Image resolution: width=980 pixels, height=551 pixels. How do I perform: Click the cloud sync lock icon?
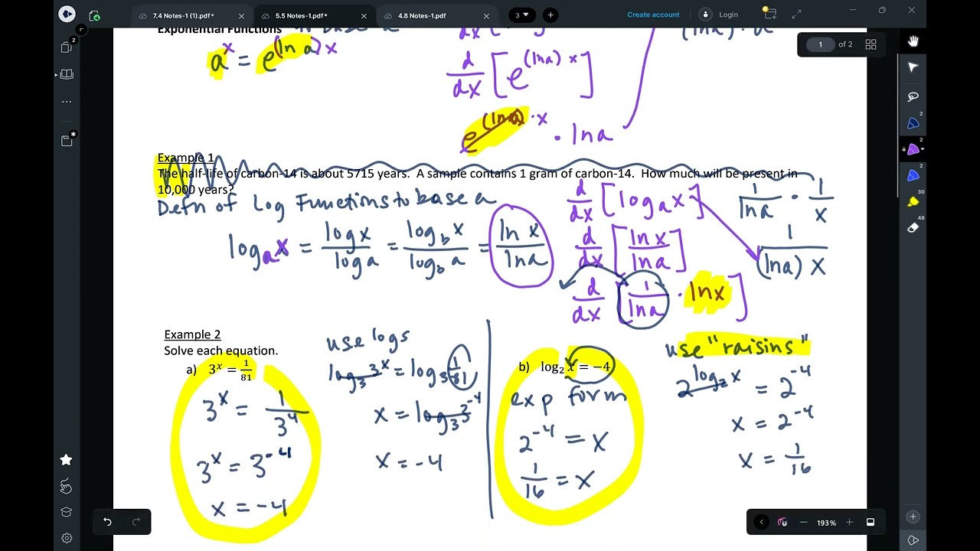pyautogui.click(x=94, y=15)
